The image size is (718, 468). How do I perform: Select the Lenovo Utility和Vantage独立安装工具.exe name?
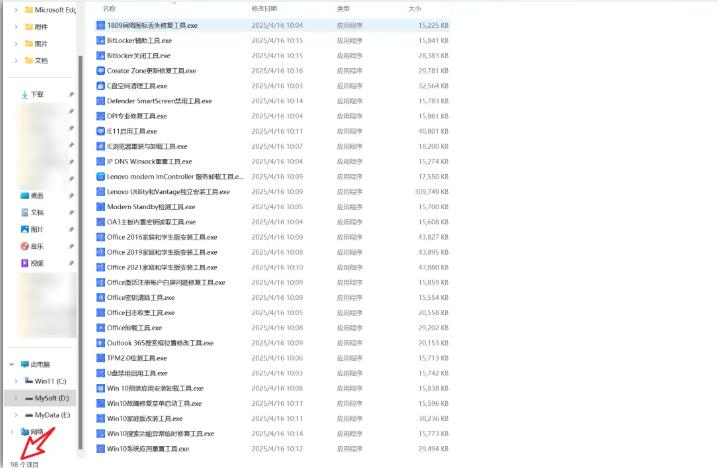point(168,191)
